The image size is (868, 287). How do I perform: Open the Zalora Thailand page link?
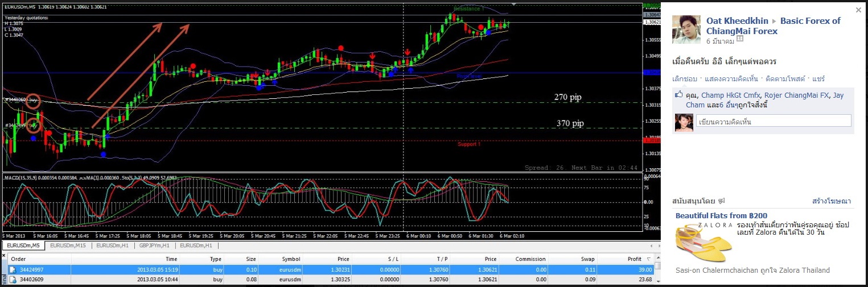click(x=803, y=270)
